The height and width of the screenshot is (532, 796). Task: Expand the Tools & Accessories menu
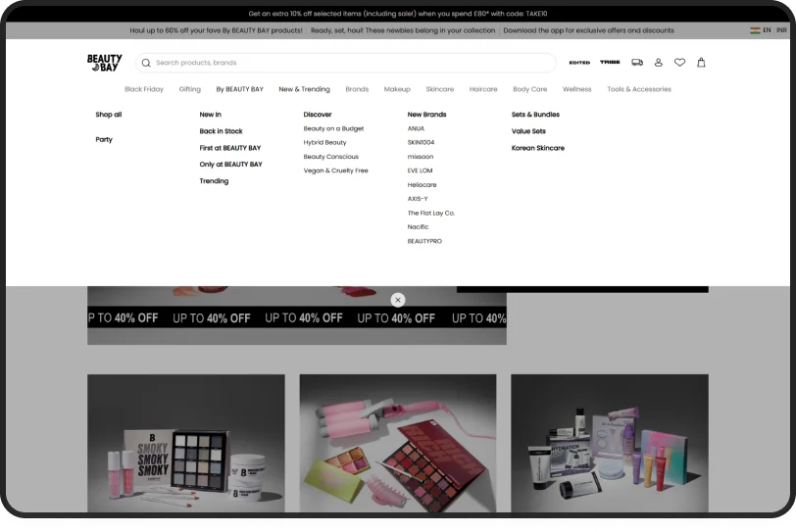[639, 89]
